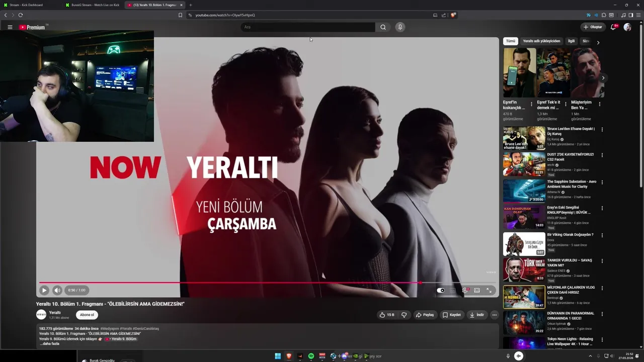Open Spotify from the taskbar
This screenshot has width=644, height=362.
tap(311, 356)
